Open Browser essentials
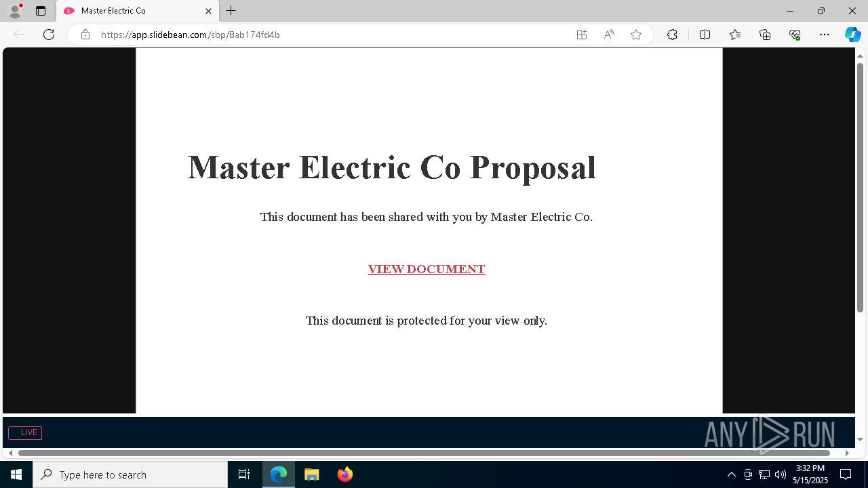The image size is (868, 488). pos(795,35)
